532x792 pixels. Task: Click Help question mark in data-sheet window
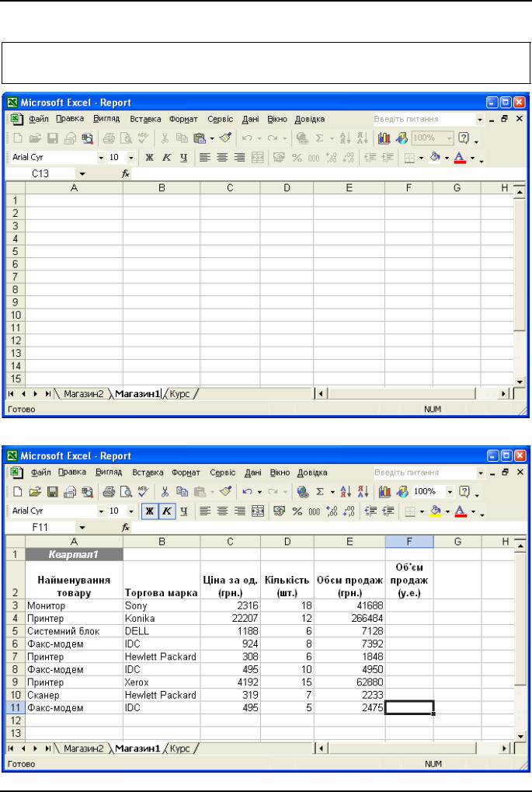point(464,491)
